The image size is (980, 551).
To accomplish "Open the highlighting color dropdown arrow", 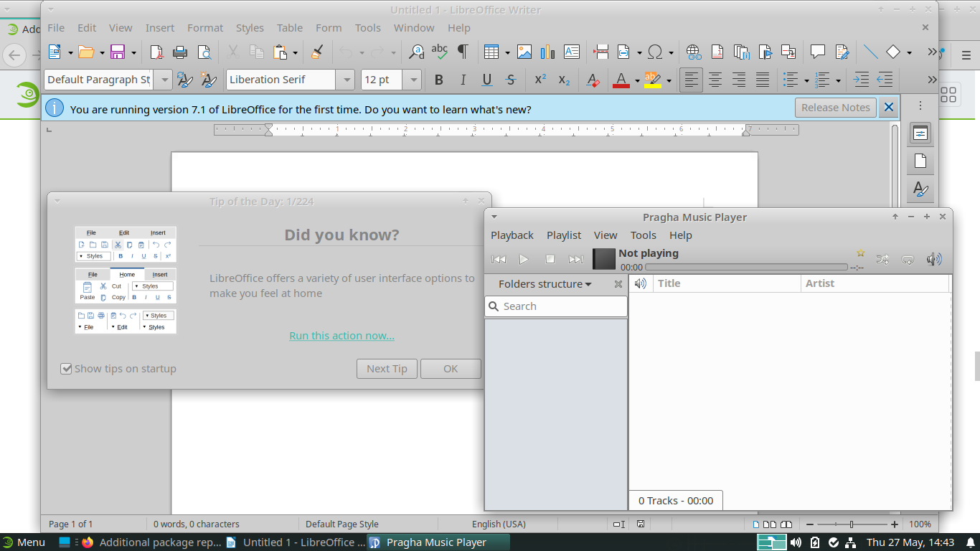I will tap(669, 80).
